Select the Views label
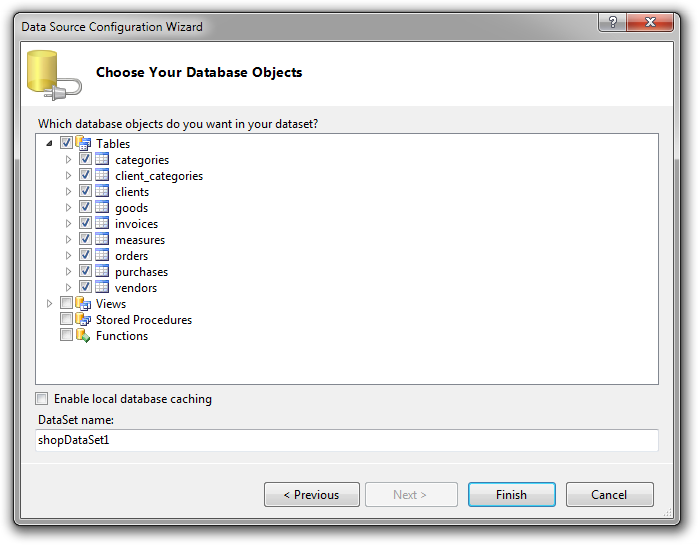The width and height of the screenshot is (699, 545). coord(111,304)
